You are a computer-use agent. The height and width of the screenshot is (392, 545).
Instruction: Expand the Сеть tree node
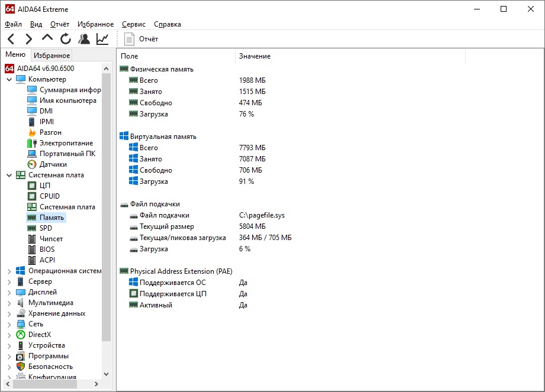tap(9, 325)
